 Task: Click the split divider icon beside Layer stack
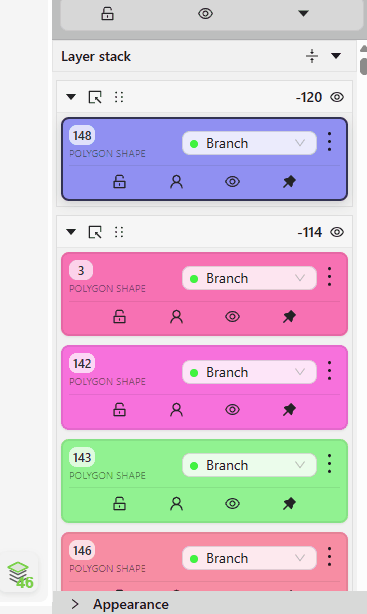[312, 56]
